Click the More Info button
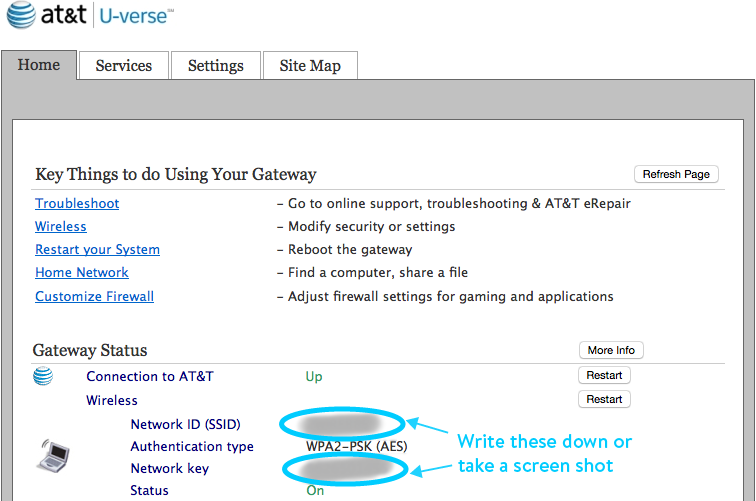Image resolution: width=756 pixels, height=501 pixels. click(611, 350)
